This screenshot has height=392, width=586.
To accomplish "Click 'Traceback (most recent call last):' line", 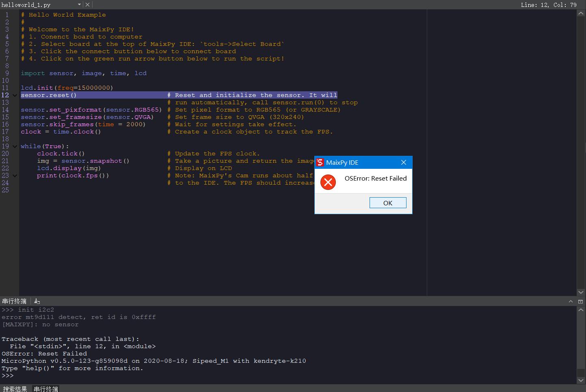I will [x=70, y=339].
